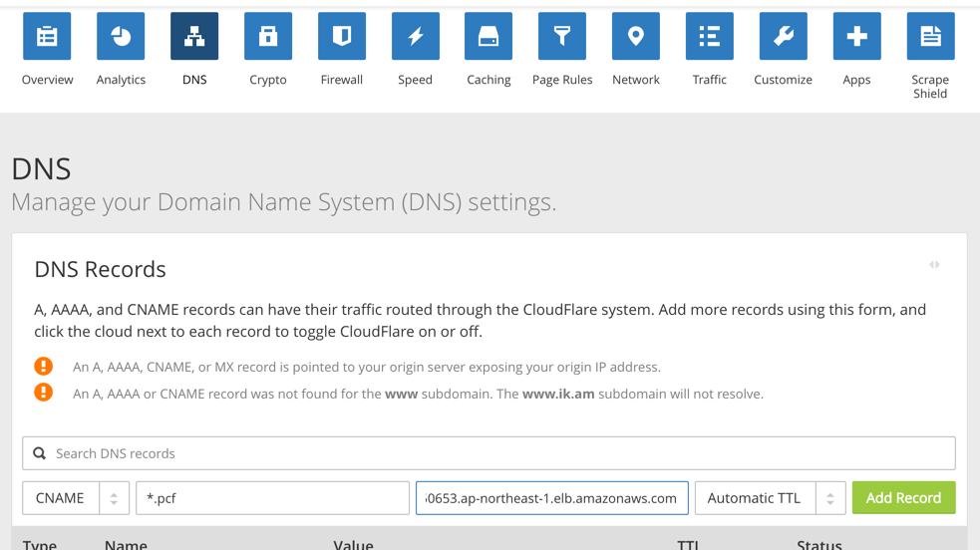Viewport: 980px width, 550px height.
Task: Open the Analytics pie chart icon
Action: point(121,37)
